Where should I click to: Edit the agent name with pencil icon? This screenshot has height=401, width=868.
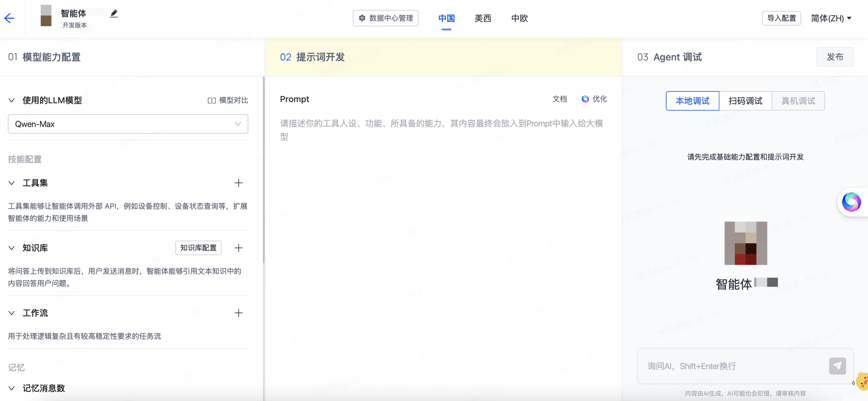[x=114, y=13]
